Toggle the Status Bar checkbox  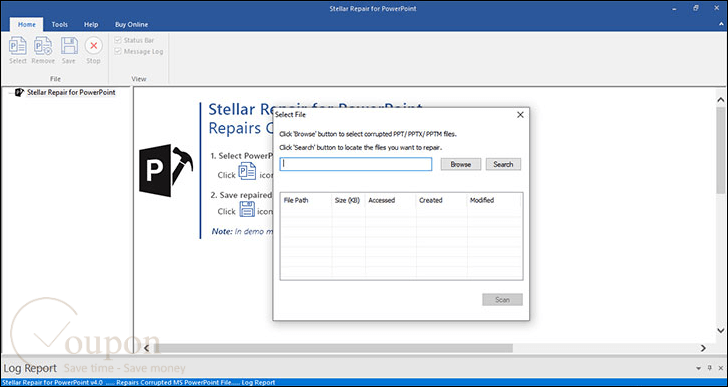click(118, 40)
